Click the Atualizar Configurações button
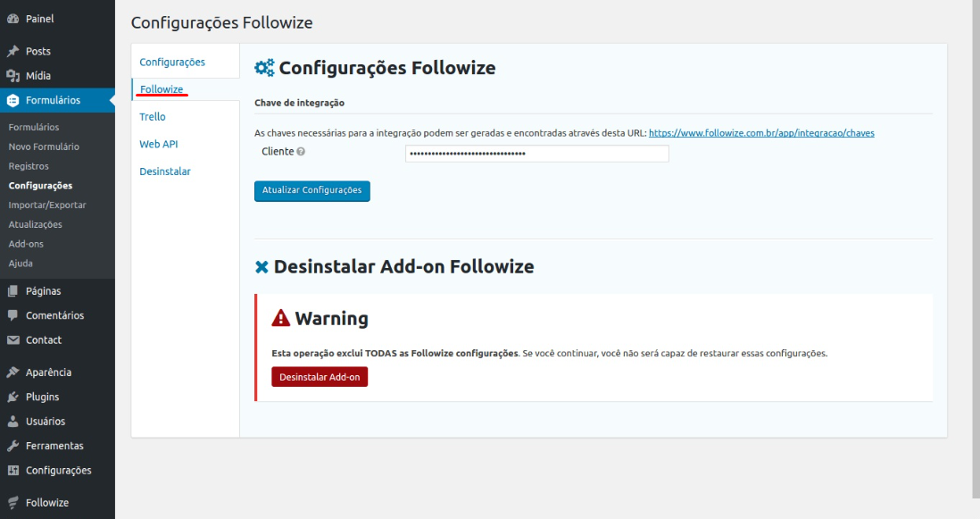980x519 pixels. (311, 191)
